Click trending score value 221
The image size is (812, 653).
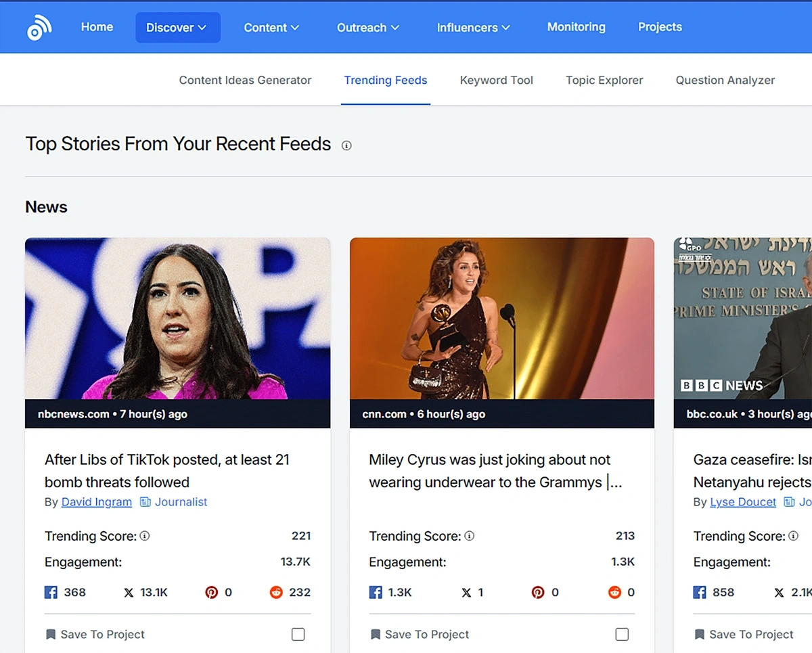301,536
